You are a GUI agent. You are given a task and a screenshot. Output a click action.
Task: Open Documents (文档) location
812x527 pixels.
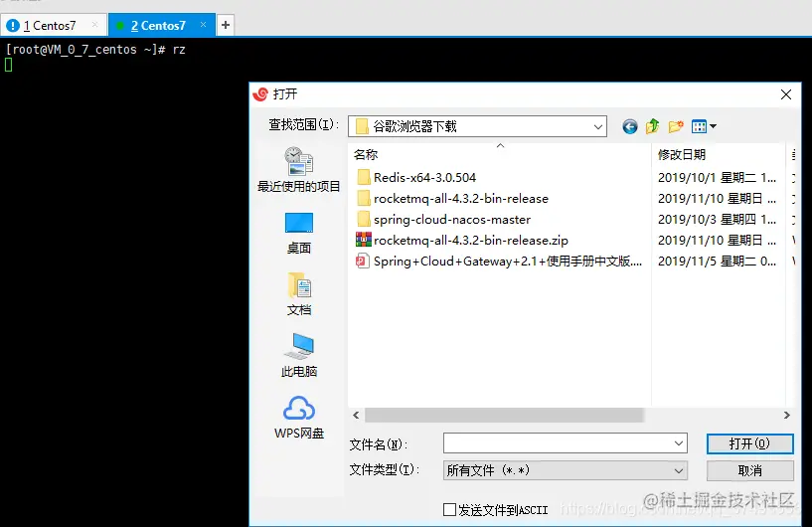click(x=299, y=293)
